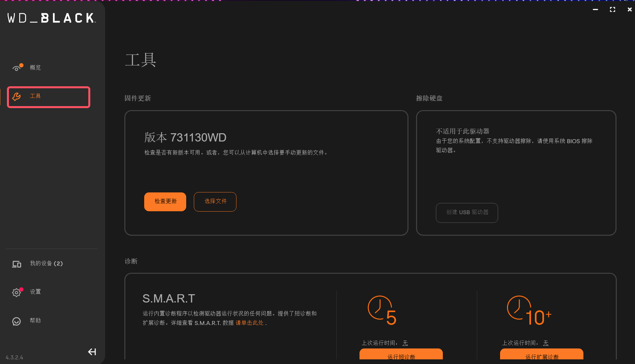Click the help smiley icon

[x=17, y=321]
